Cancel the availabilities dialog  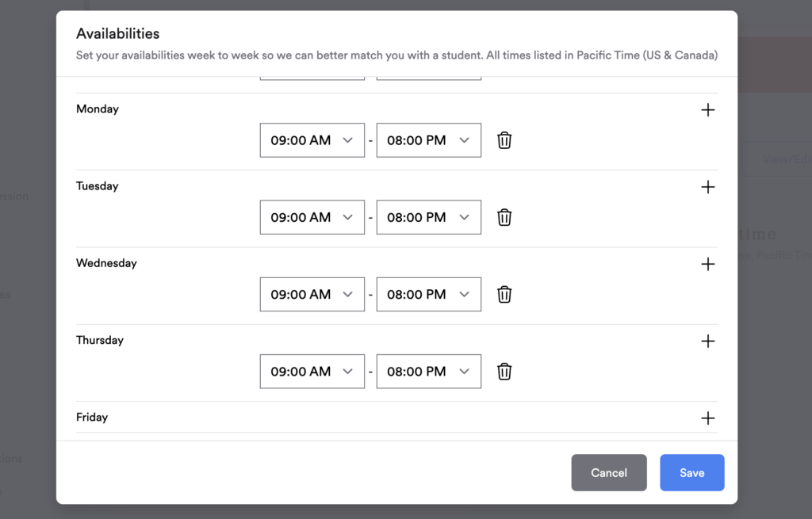coord(609,472)
